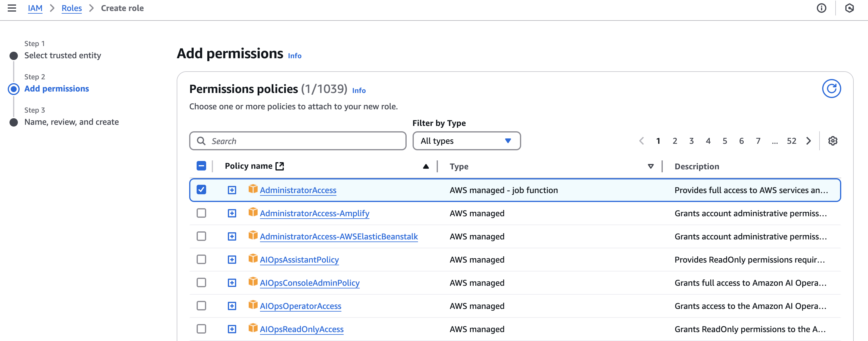Open the All types filter dropdown

[466, 141]
